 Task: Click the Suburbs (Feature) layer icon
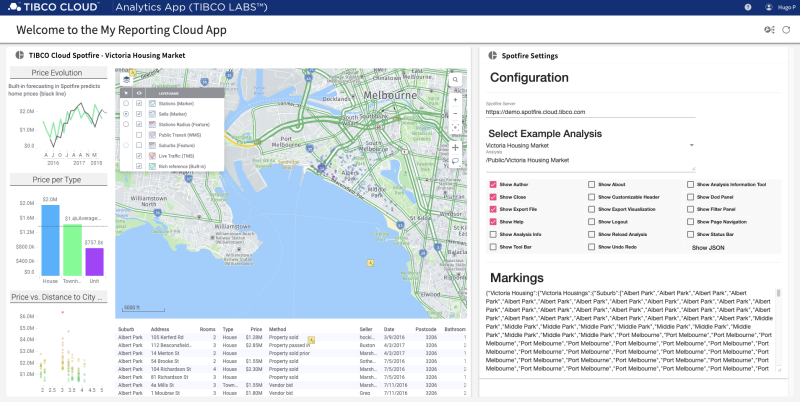pos(152,145)
